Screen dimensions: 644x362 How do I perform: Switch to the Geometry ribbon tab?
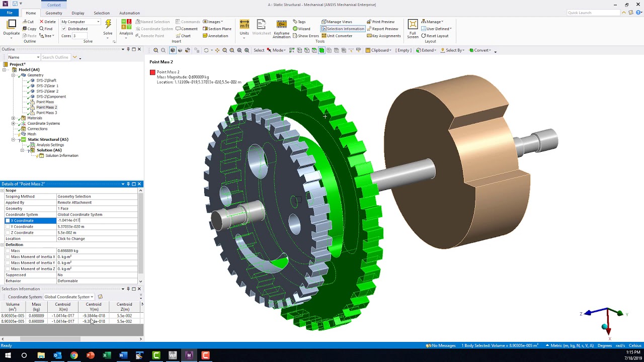coord(54,13)
